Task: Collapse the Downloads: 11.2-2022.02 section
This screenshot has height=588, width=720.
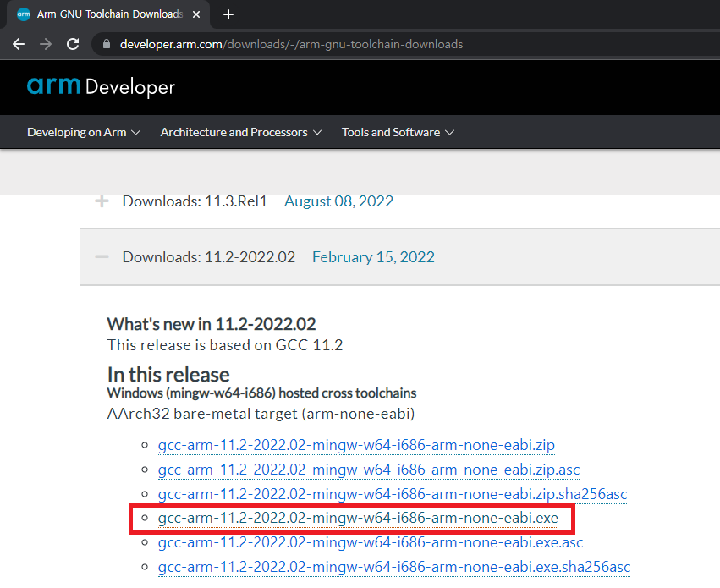Action: point(102,256)
